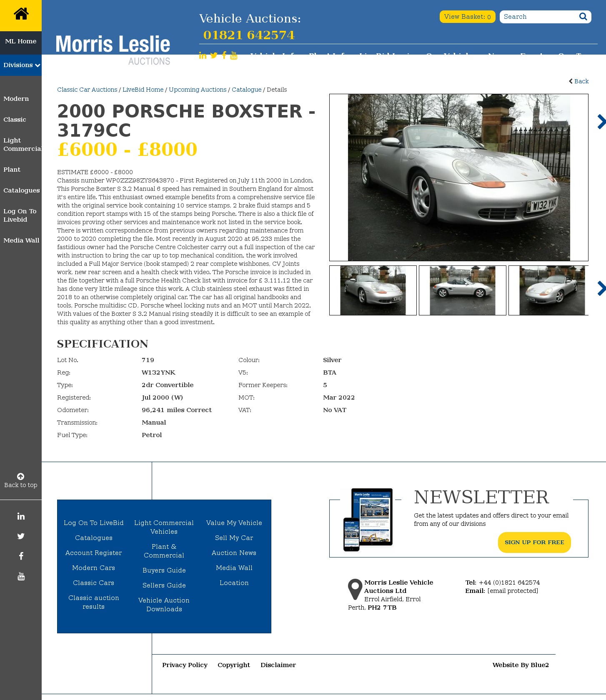Click the newsletter tablet and phone image
606x700 pixels.
coord(368,520)
